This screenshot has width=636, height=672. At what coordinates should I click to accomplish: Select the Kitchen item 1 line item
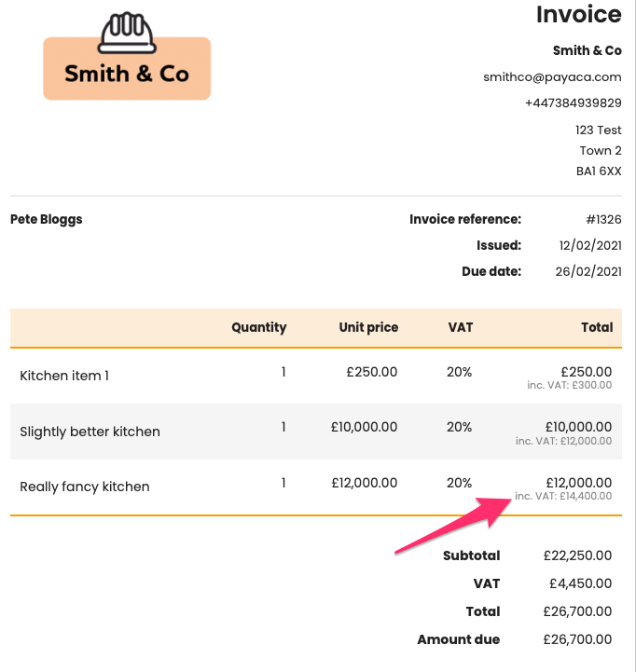pos(64,376)
